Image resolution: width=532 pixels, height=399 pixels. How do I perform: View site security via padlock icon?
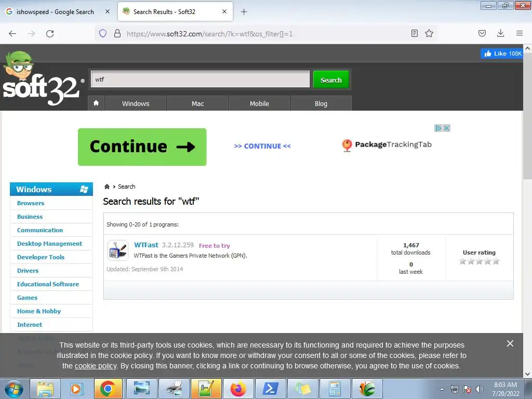(x=117, y=33)
